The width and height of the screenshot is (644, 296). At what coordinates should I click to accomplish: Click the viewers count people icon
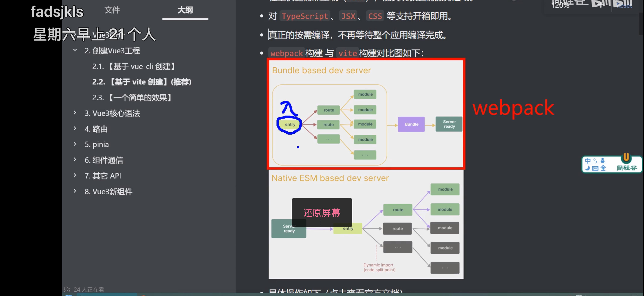(x=67, y=289)
